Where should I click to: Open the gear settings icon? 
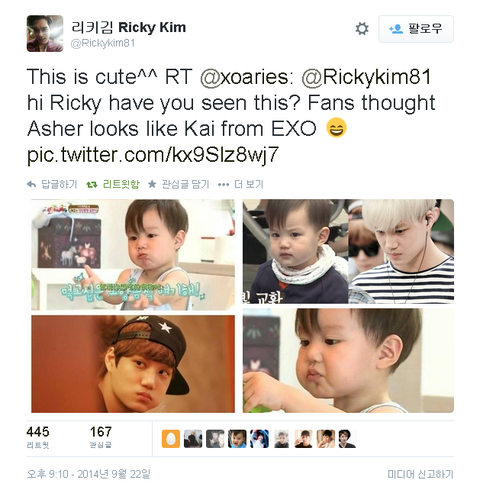362,29
